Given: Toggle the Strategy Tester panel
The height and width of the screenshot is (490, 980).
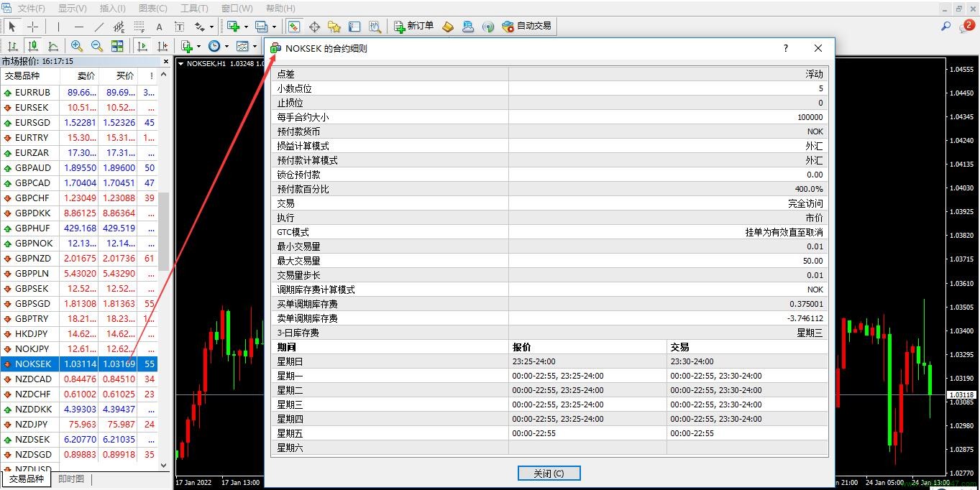Looking at the screenshot, I should pos(375,27).
